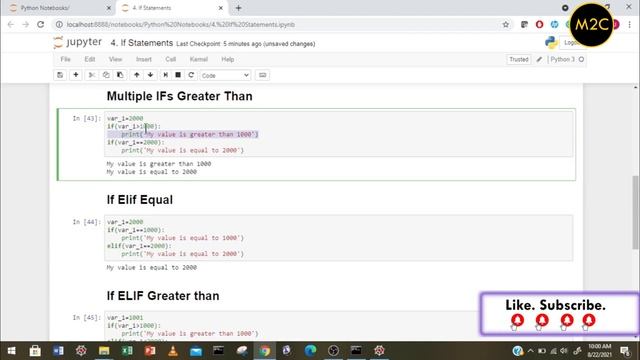Interrupt the kernel with stop icon
This screenshot has width=640, height=360.
(x=178, y=75)
